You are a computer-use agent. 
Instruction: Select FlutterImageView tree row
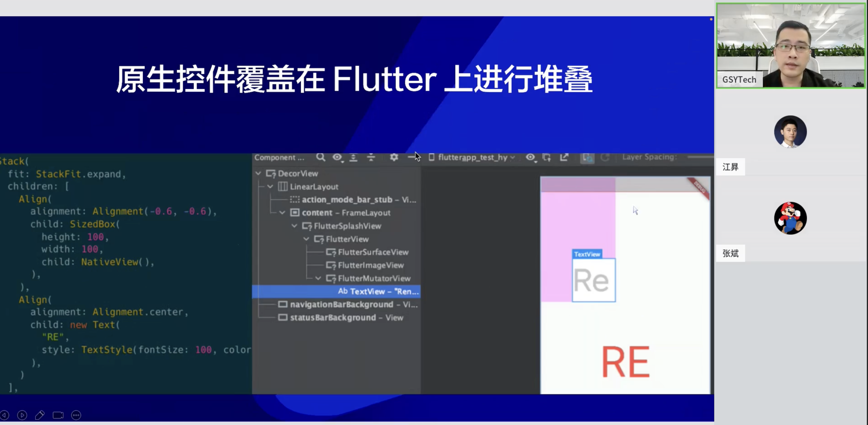(371, 265)
